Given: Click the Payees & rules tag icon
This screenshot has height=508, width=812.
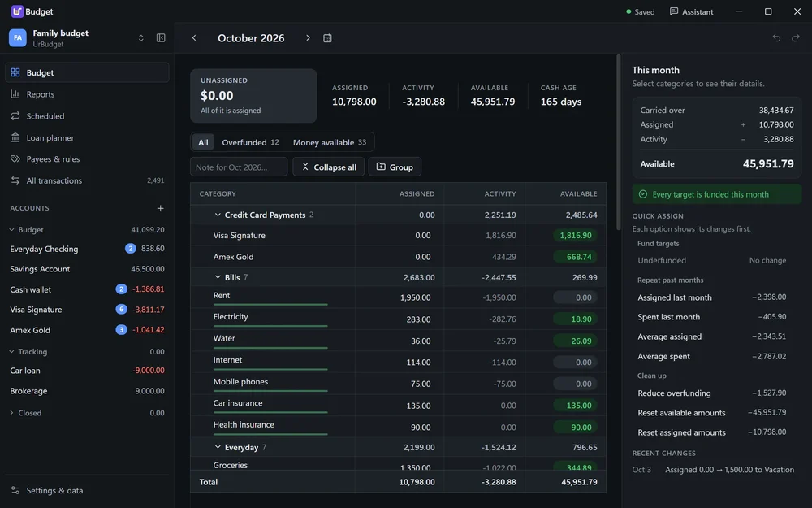Looking at the screenshot, I should click(15, 158).
